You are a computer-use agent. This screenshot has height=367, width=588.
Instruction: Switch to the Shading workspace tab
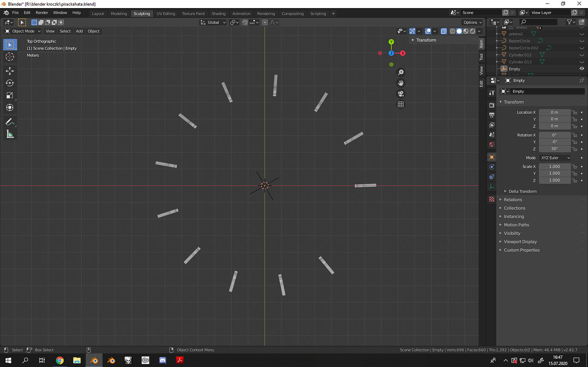click(219, 14)
